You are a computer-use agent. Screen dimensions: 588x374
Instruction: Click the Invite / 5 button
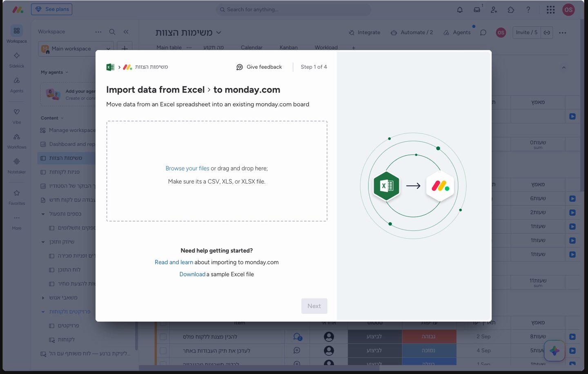(527, 33)
